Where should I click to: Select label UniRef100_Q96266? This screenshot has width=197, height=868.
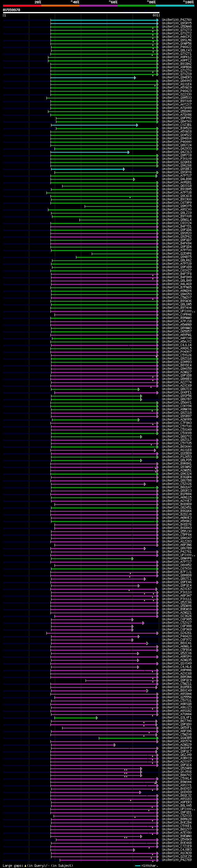[177, 165]
